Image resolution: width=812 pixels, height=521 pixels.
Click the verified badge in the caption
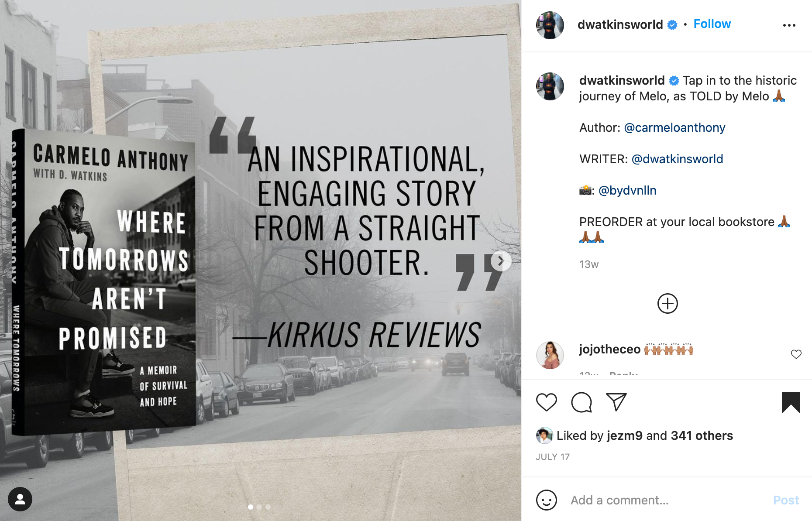[674, 81]
